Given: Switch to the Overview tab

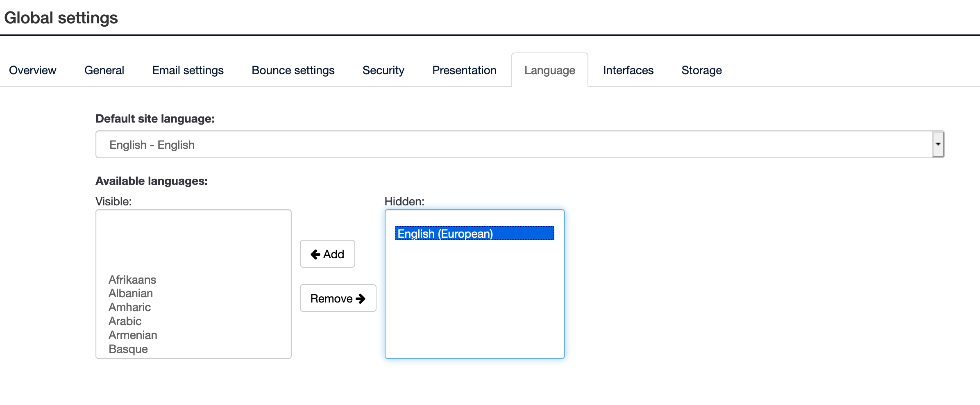Looking at the screenshot, I should [33, 71].
